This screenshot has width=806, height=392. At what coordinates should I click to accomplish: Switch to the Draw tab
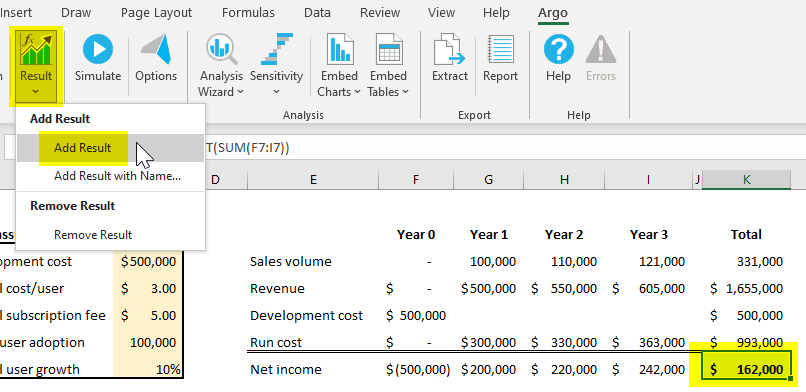[76, 13]
